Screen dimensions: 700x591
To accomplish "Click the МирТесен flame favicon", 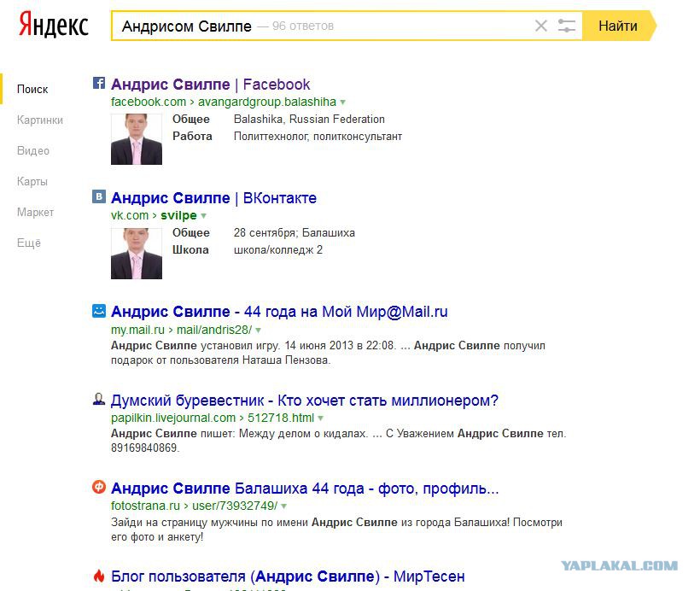I will (x=99, y=576).
